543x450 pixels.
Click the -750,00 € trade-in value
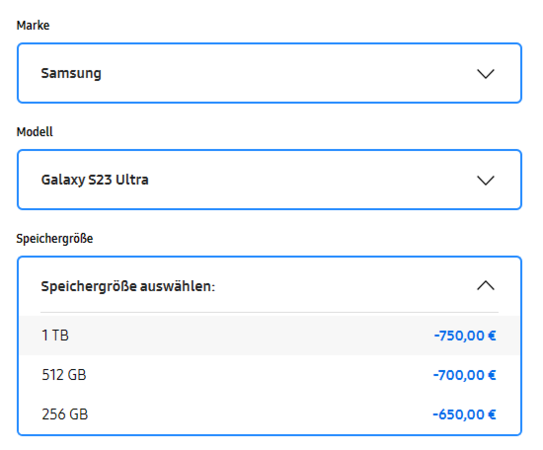click(465, 336)
